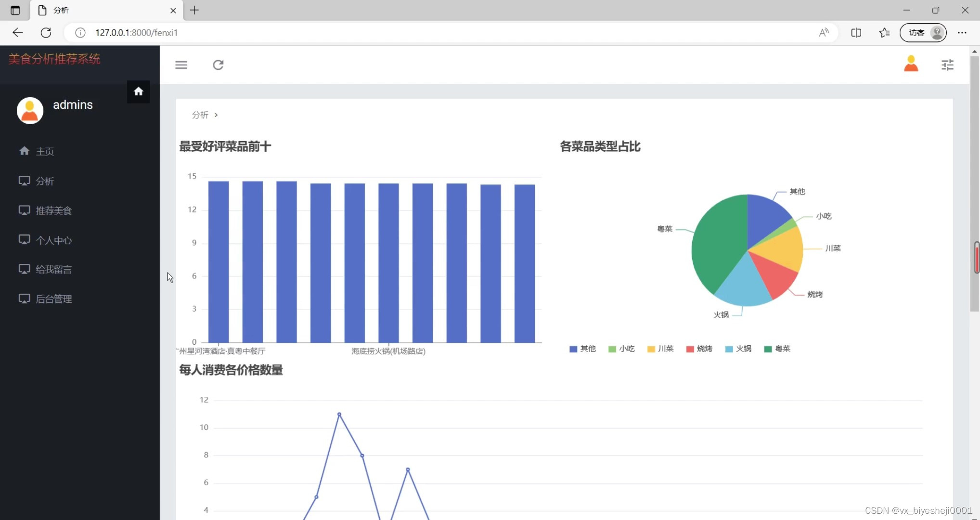Click the analysis menu icon

pyautogui.click(x=23, y=180)
